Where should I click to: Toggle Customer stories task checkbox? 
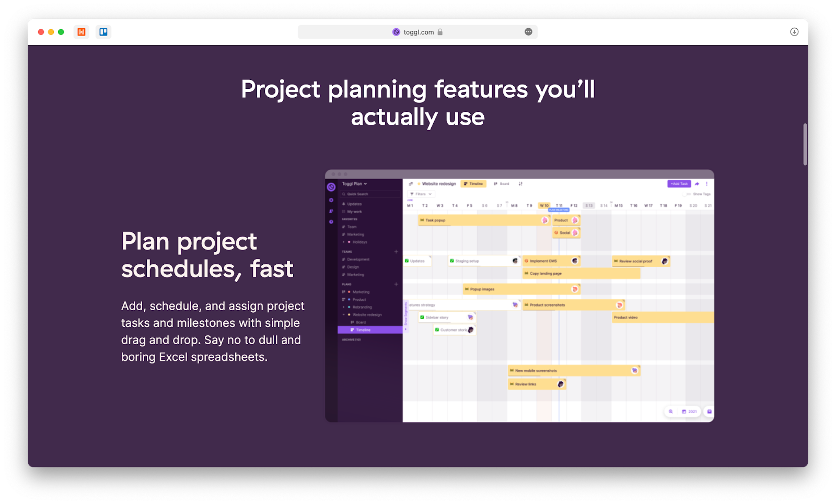pos(437,330)
